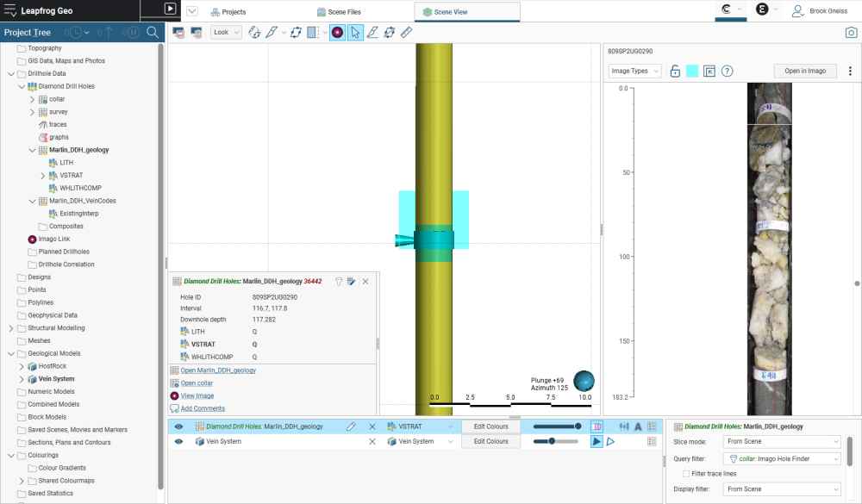Expand the VSTRAT column node
862x504 pixels.
pos(42,176)
